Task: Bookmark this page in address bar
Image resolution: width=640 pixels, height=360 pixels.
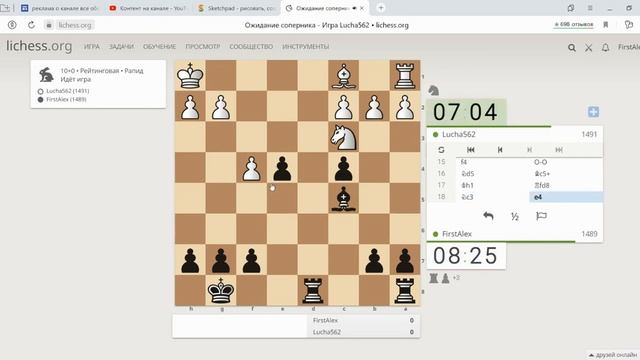Action: coord(606,25)
